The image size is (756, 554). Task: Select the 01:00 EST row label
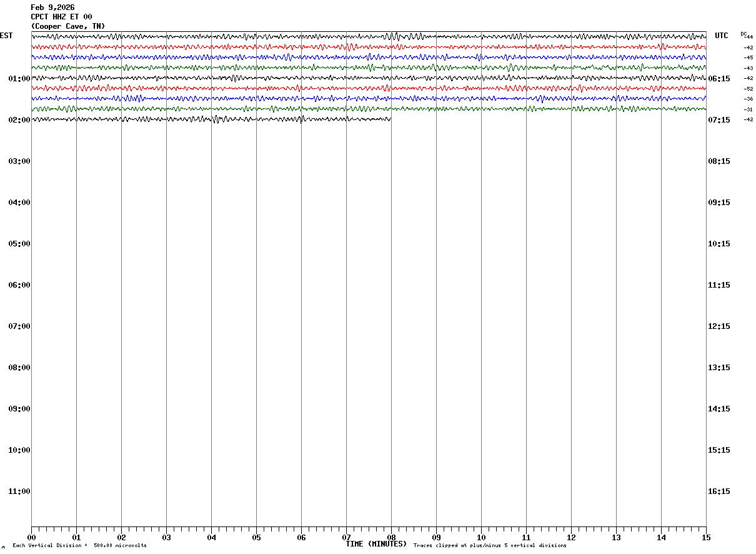pos(19,79)
